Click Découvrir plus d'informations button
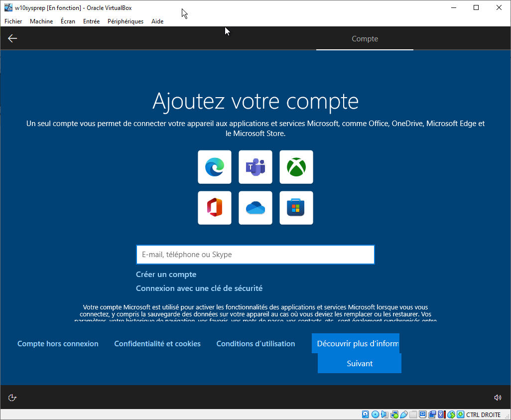 pos(356,343)
